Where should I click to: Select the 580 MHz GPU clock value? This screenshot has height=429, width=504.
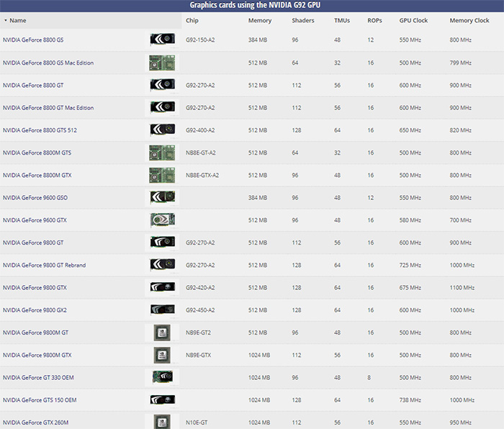pyautogui.click(x=410, y=220)
